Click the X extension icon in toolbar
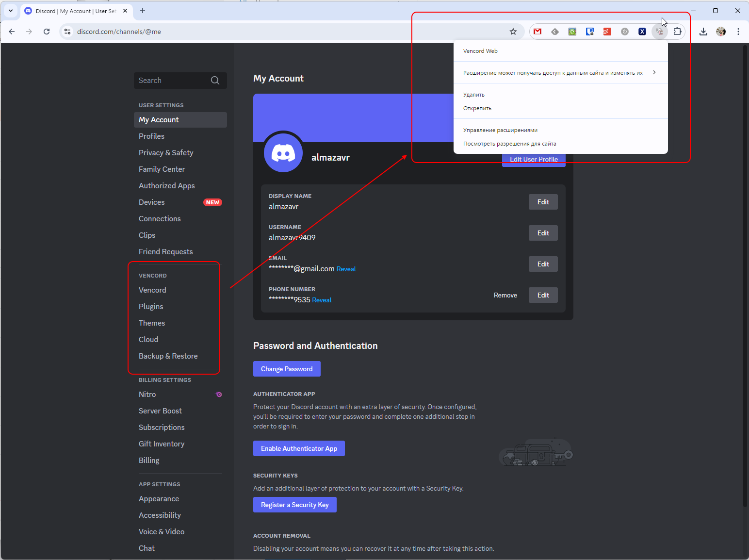749x560 pixels. (x=642, y=32)
